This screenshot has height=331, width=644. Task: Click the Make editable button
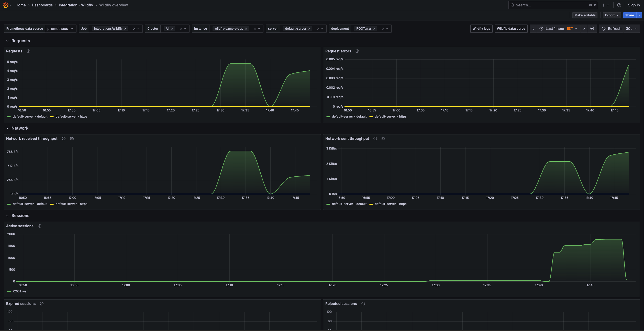[x=585, y=15]
